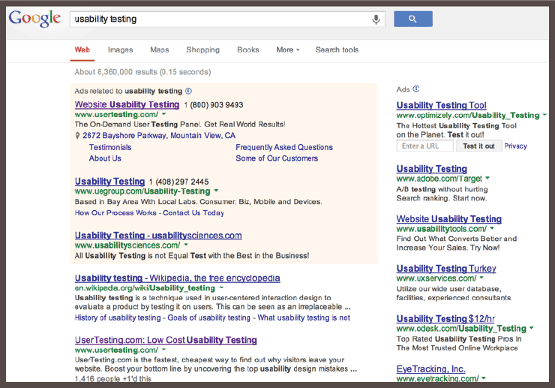The width and height of the screenshot is (555, 388).
Task: Click the '1 (408) 297 2445' phone number text
Action: point(179,182)
